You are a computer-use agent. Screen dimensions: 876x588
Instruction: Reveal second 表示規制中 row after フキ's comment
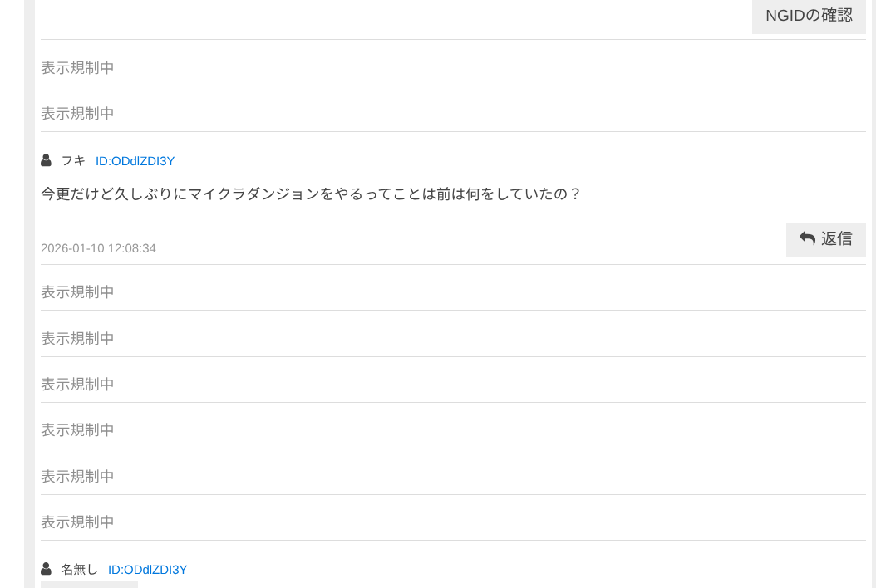[77, 339]
